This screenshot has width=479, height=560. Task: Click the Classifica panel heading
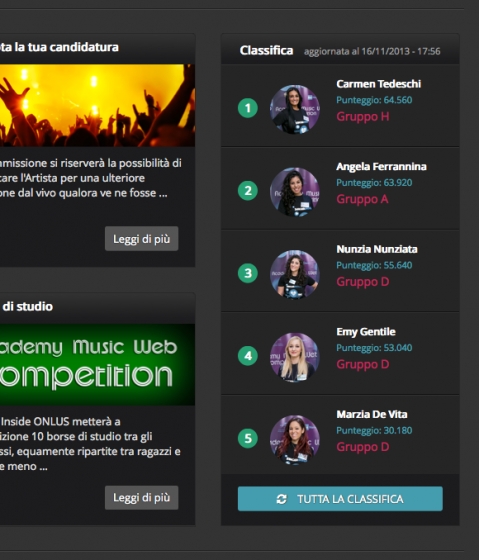(266, 50)
